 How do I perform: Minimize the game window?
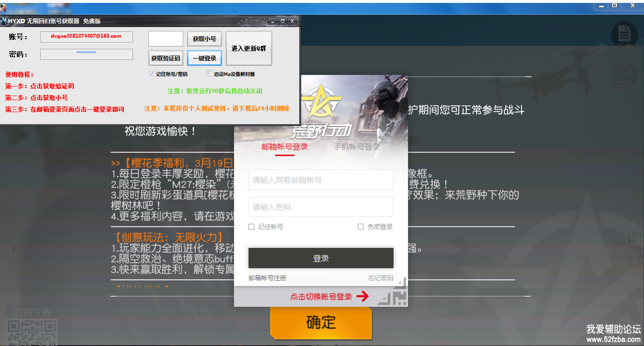click(x=601, y=6)
